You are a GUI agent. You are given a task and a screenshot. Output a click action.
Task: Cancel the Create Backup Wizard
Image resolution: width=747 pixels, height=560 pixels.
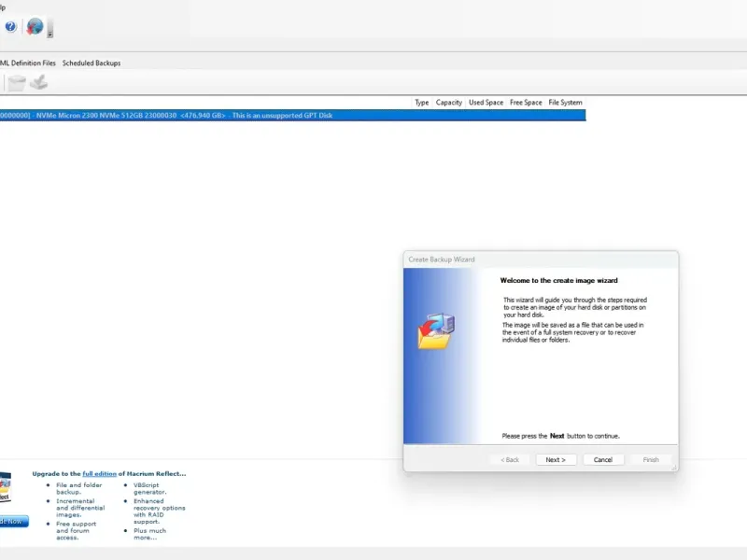point(603,459)
